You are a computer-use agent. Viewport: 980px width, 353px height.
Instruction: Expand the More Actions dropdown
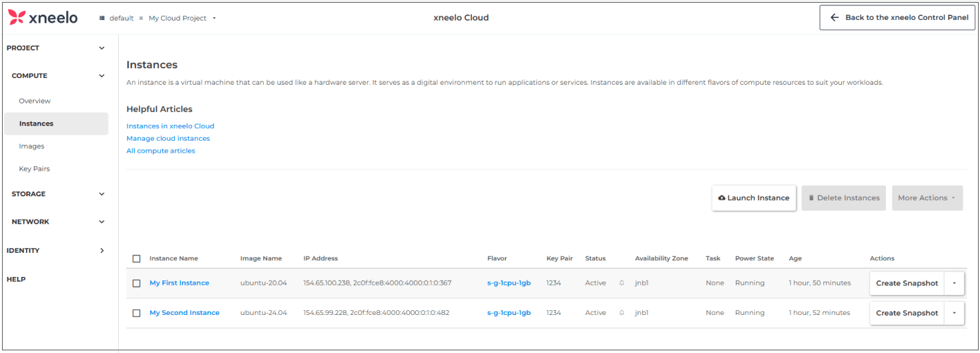coord(927,198)
